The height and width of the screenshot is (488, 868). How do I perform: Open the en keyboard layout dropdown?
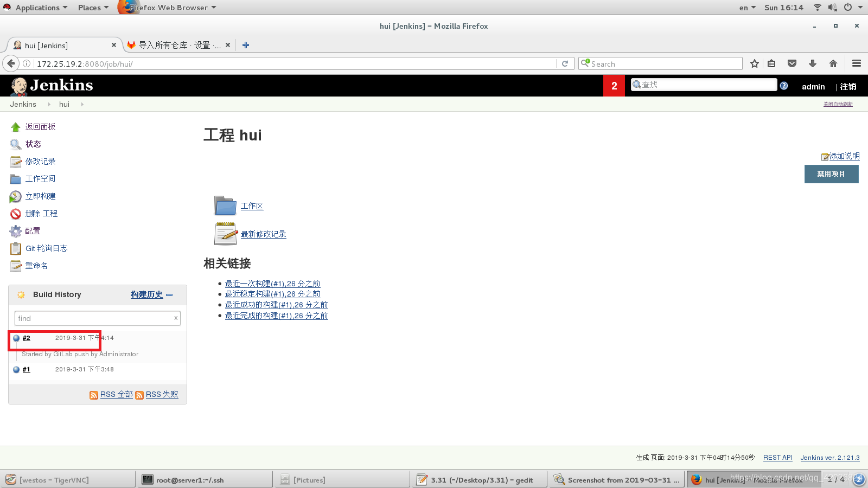(747, 8)
